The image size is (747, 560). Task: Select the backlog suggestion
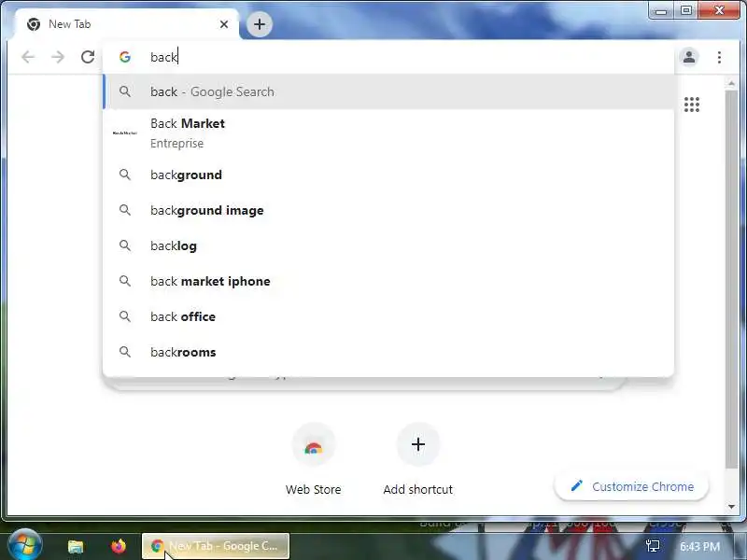click(x=388, y=245)
